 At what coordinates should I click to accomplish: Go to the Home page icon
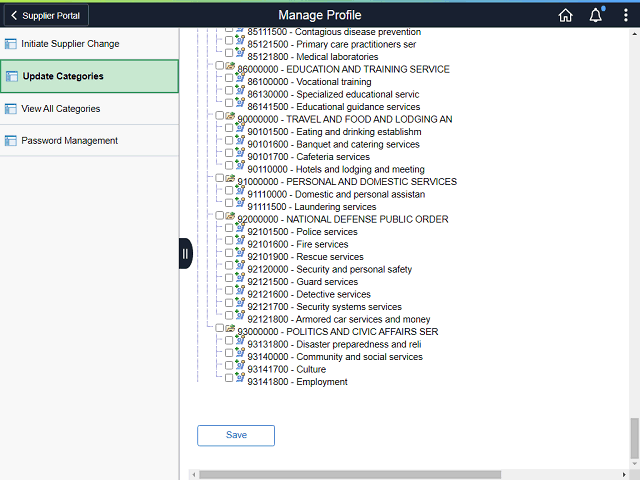click(x=565, y=16)
